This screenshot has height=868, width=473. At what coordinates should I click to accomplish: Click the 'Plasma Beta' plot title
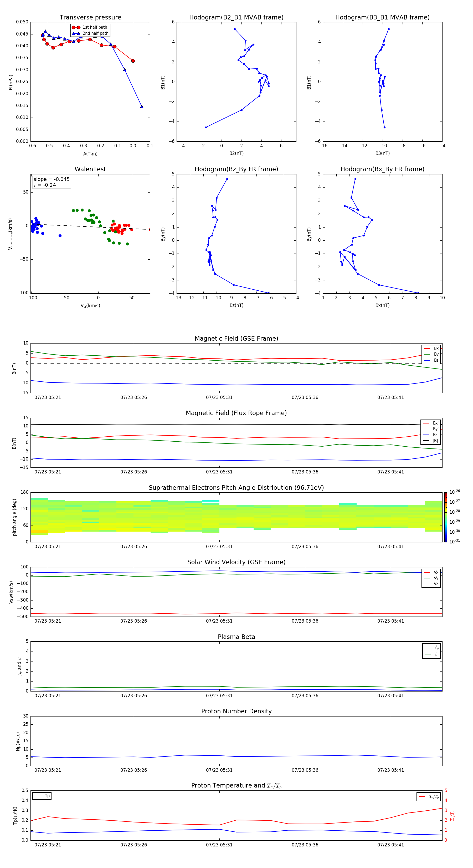[236, 637]
